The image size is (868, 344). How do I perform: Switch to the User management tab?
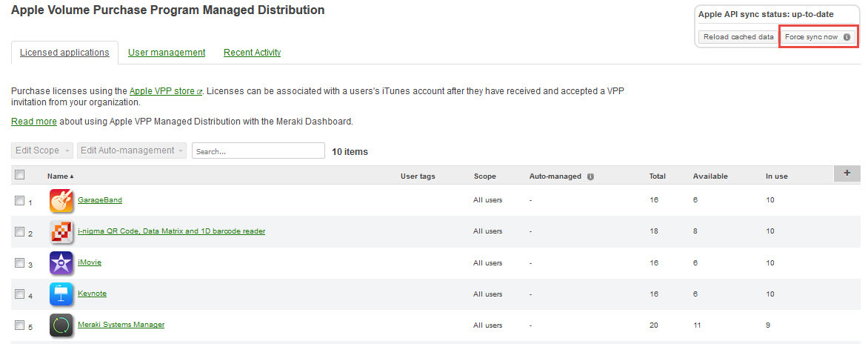(167, 53)
